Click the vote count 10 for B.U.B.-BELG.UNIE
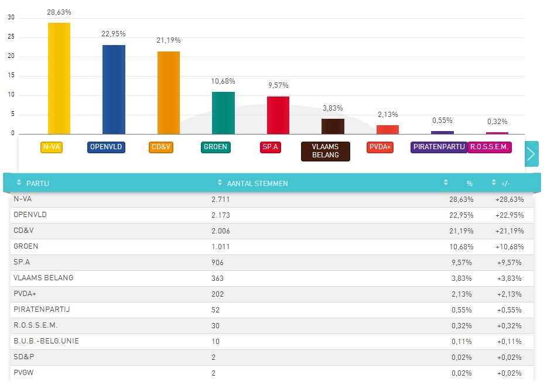 coord(216,342)
